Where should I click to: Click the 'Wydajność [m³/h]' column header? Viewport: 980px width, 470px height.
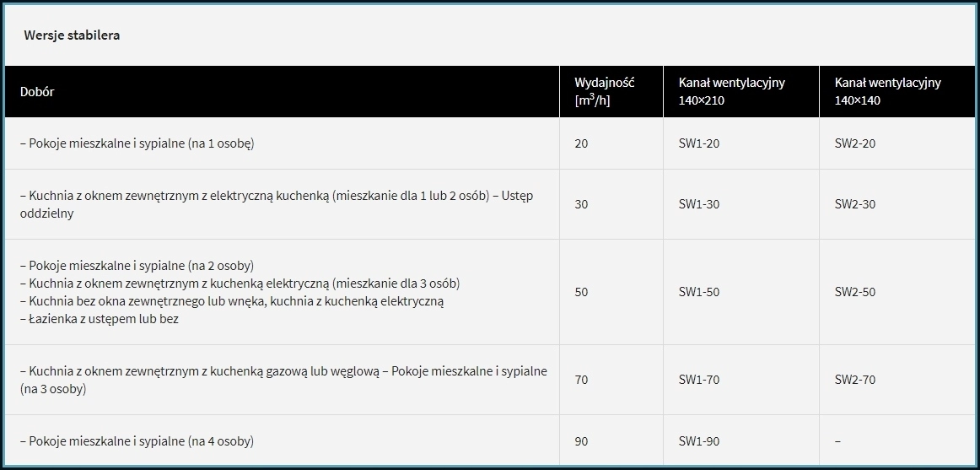point(604,91)
